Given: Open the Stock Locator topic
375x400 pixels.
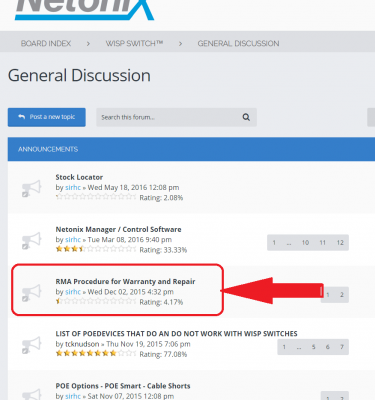Looking at the screenshot, I should (x=79, y=177).
